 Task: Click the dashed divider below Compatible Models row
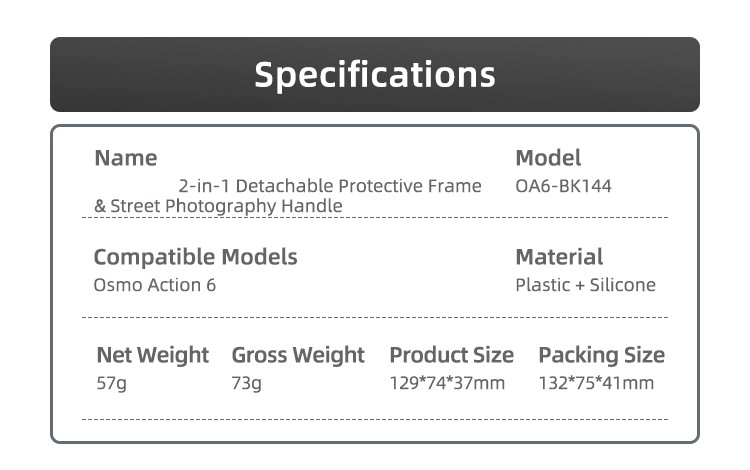(x=375, y=317)
